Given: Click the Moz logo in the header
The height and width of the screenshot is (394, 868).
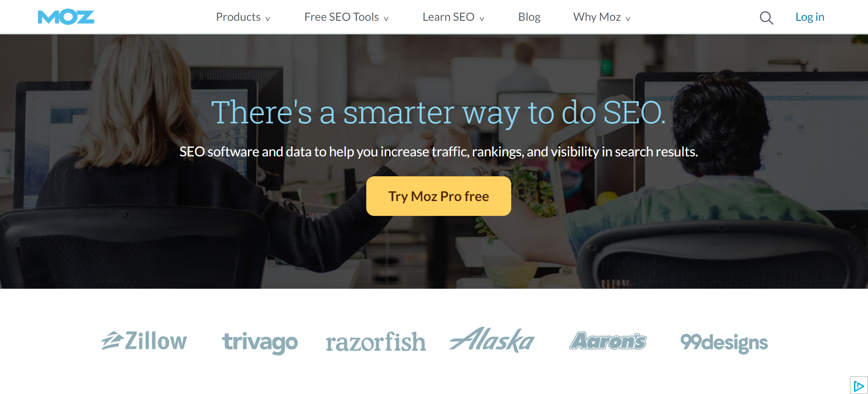Looking at the screenshot, I should 66,17.
